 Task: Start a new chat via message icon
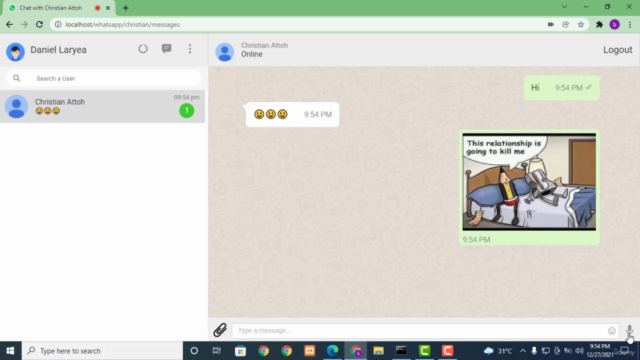(167, 49)
